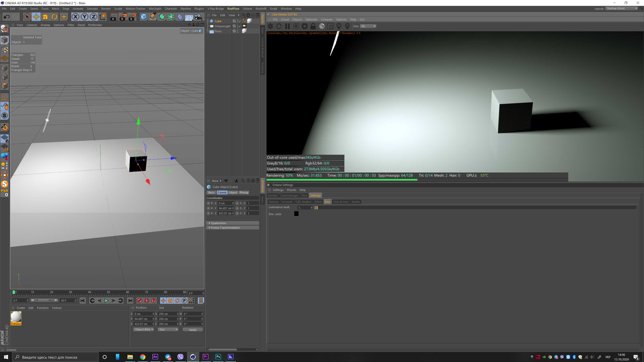Open the Object (Rel) coordinate dropdown
Image resolution: width=644 pixels, height=362 pixels.
pos(144,329)
